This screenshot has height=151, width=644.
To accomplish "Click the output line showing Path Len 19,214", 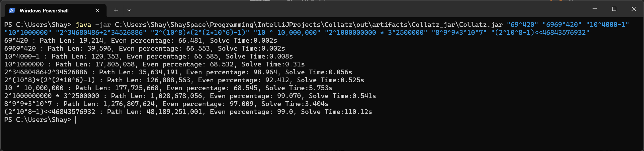I will (x=140, y=41).
